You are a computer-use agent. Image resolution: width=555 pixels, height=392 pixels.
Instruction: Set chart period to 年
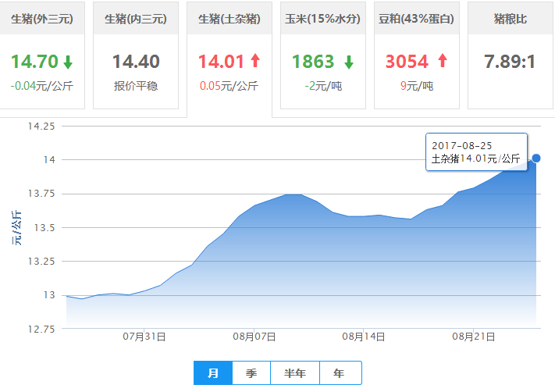[x=340, y=373]
